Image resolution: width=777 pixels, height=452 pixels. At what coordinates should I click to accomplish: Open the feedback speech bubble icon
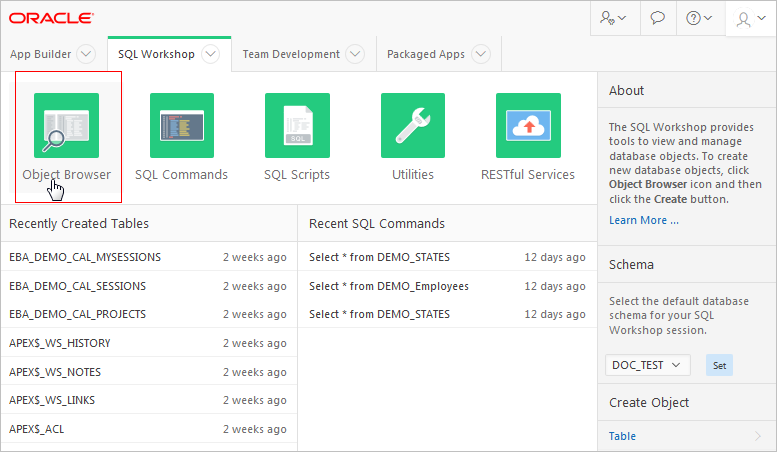(659, 18)
